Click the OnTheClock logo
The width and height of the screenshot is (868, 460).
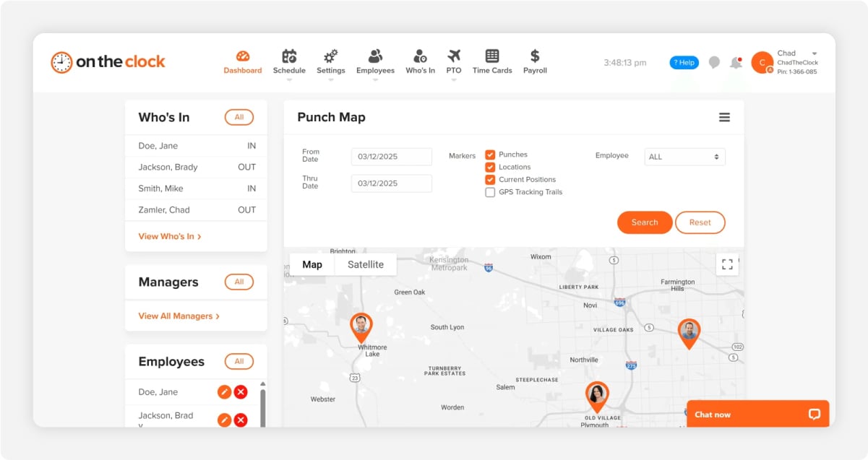coord(108,62)
